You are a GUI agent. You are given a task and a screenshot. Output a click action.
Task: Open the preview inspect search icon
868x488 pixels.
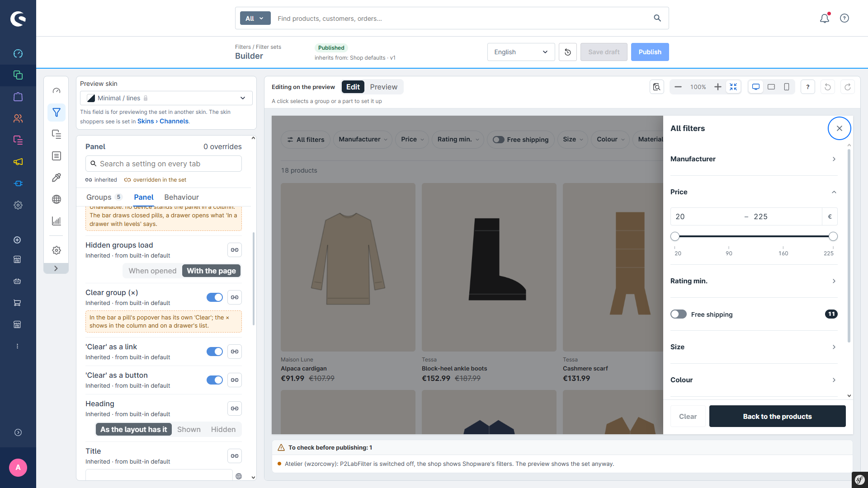657,87
